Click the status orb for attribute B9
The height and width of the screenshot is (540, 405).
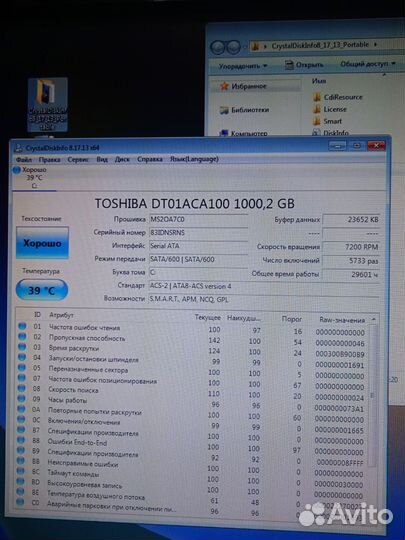point(21,450)
